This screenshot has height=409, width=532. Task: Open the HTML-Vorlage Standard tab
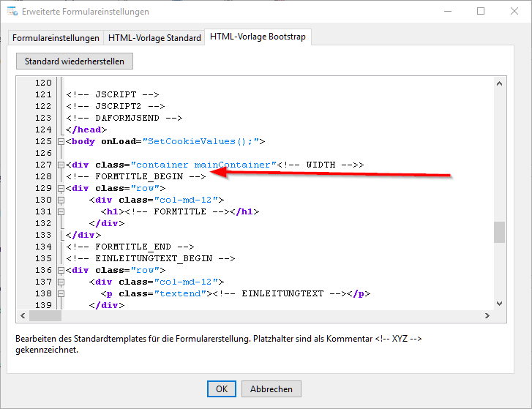[x=154, y=38]
